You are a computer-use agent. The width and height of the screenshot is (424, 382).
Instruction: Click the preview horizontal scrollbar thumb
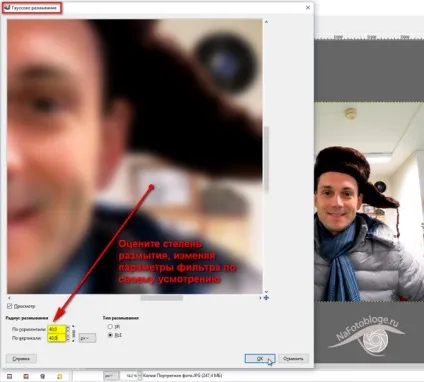[162, 298]
